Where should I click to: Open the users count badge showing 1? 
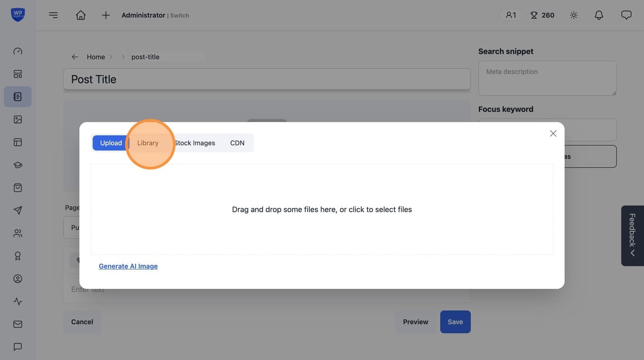pos(510,15)
